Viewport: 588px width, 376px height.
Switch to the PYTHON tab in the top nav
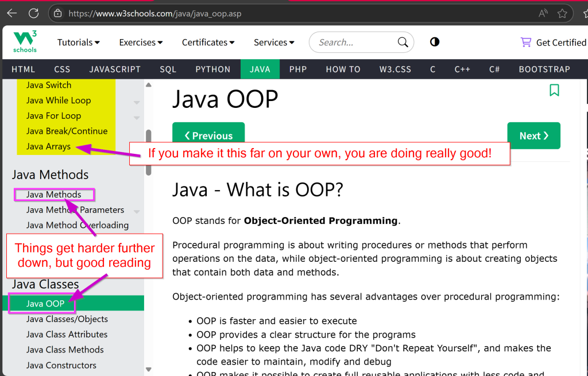point(212,69)
